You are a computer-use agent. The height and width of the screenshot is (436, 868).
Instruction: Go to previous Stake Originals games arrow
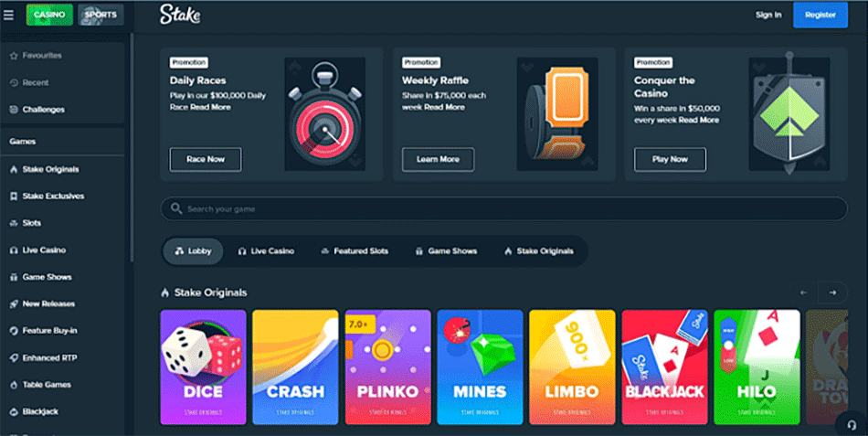pos(803,292)
